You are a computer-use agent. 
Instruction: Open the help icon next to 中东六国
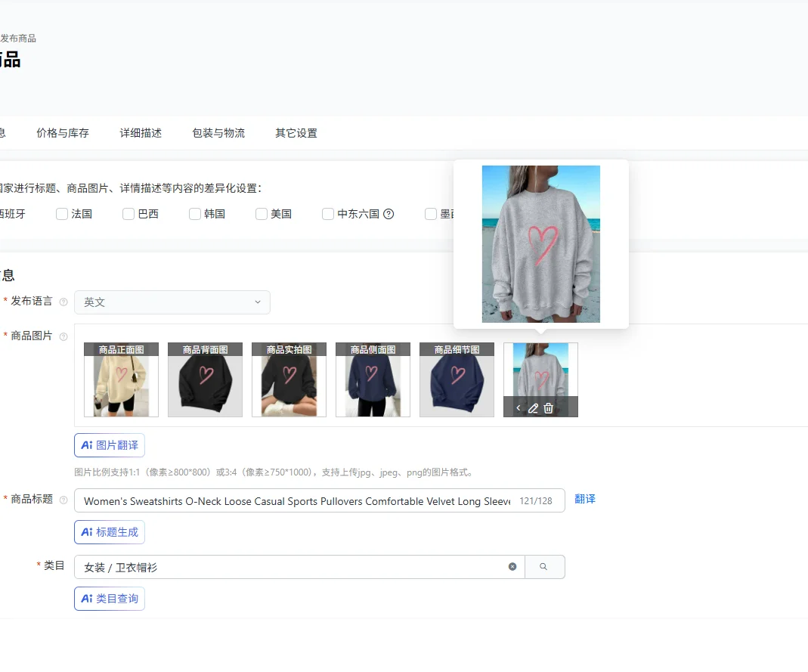[389, 214]
